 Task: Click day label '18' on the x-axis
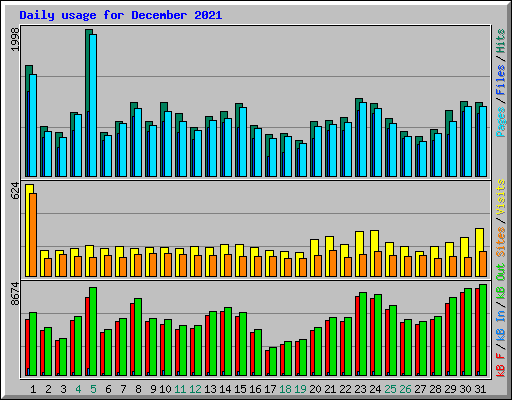285,389
